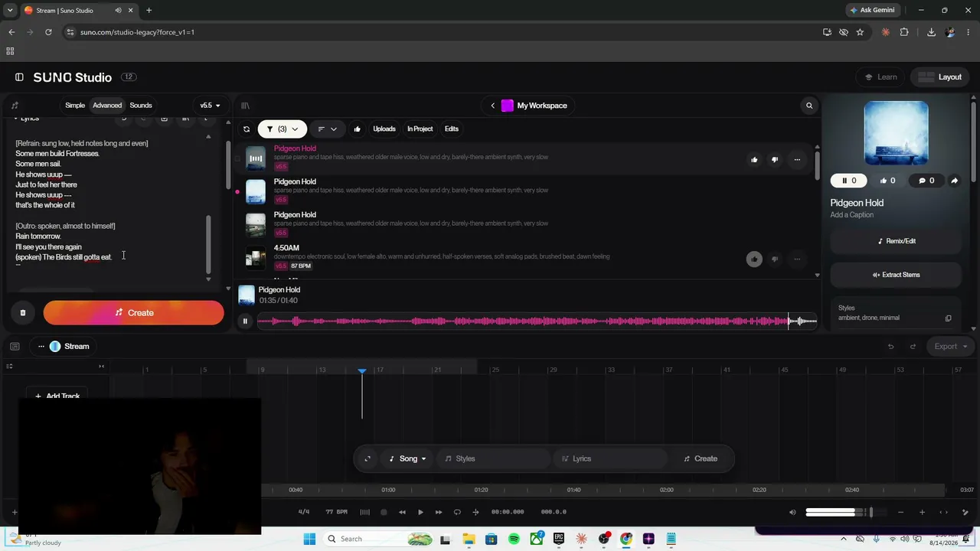Open the Learn button
Image resolution: width=980 pixels, height=551 pixels.
[x=880, y=77]
